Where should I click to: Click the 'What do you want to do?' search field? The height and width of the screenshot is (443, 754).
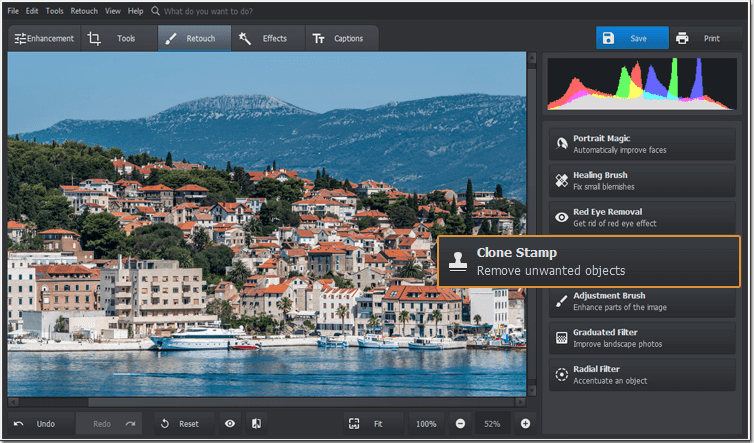coord(208,11)
